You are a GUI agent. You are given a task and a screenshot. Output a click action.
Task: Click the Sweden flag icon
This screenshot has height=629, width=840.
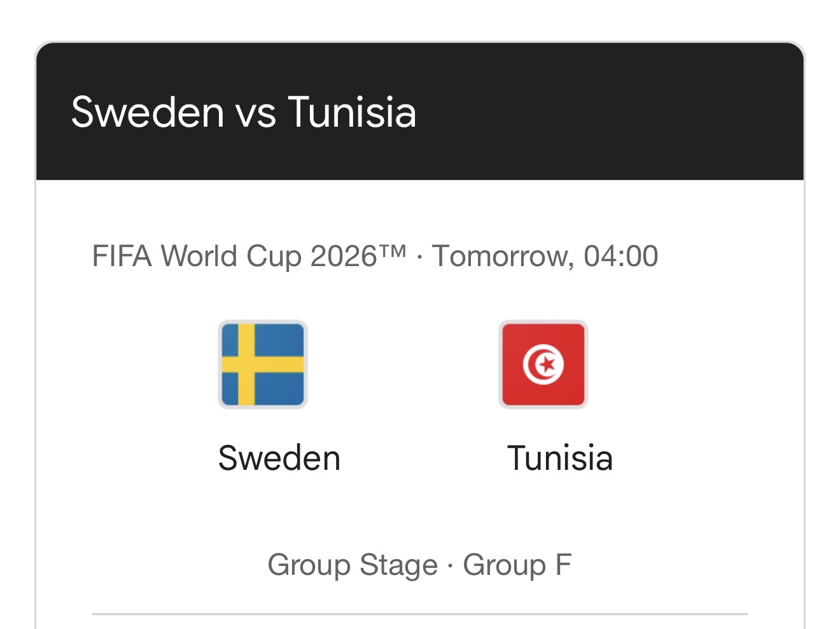(x=263, y=364)
